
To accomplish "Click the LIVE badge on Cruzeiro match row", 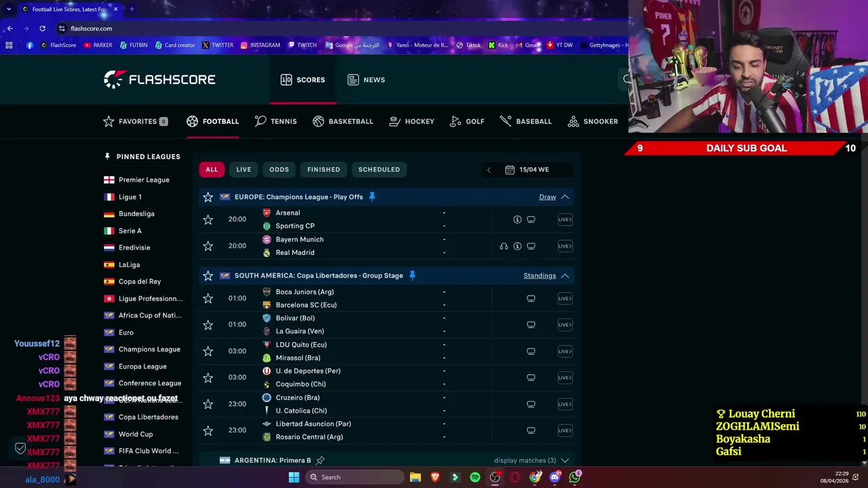I will click(565, 404).
